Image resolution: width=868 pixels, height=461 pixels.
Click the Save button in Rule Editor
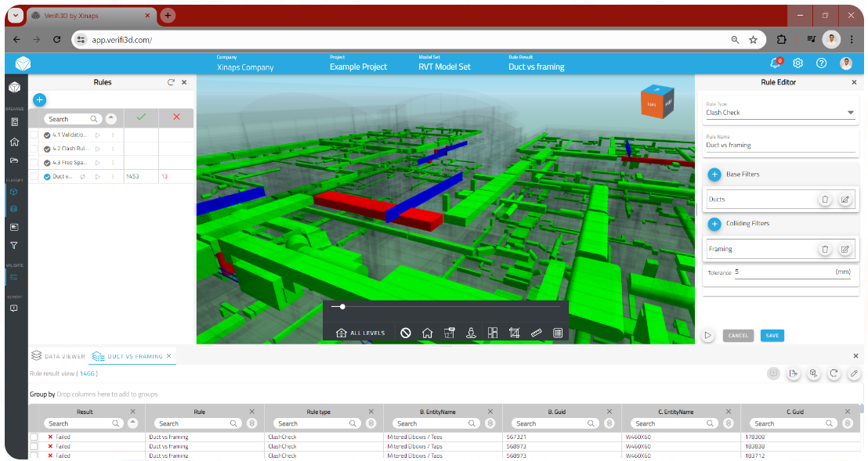point(772,336)
